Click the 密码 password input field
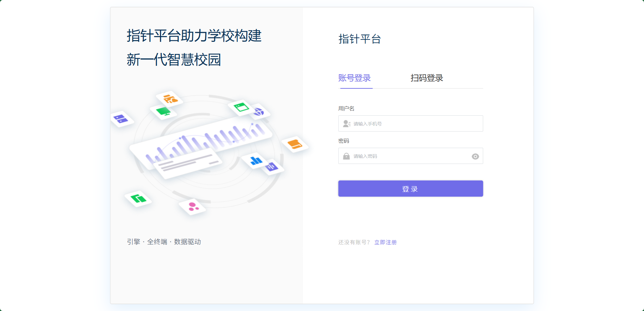Screen dimensions: 644x311 coord(408,156)
